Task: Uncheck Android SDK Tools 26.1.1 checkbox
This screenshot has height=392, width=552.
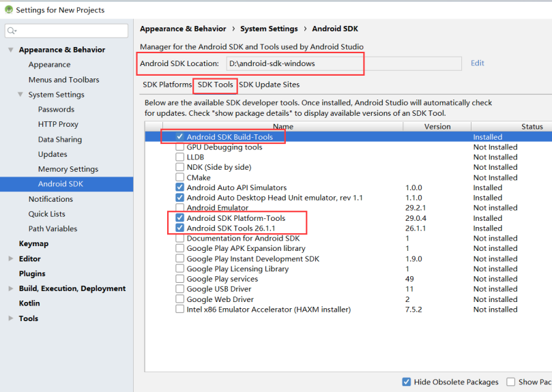Action: click(180, 228)
